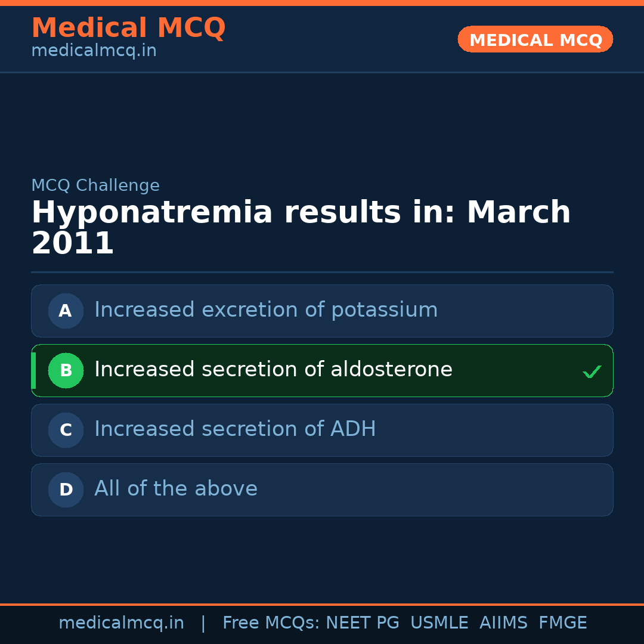This screenshot has width=644, height=644.
Task: Select answer Increased secretion of aldosterone
Action: coord(273,370)
